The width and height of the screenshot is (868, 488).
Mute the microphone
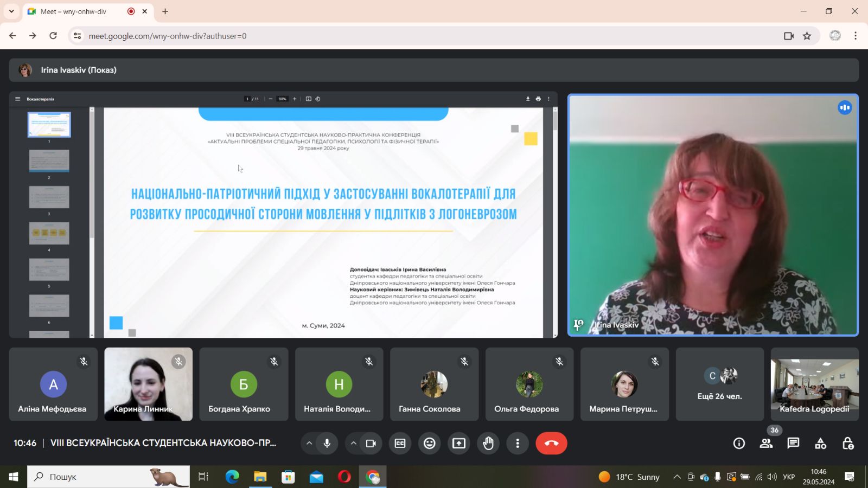pyautogui.click(x=327, y=444)
